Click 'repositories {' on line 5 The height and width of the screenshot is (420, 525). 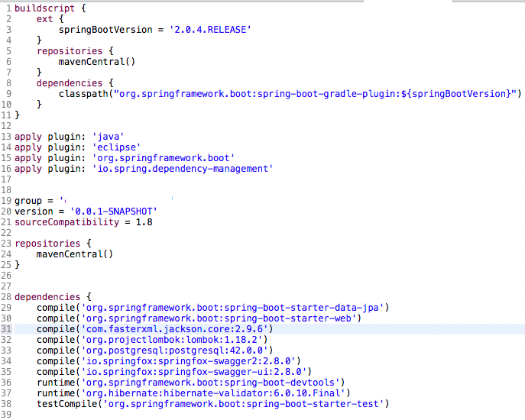click(75, 51)
